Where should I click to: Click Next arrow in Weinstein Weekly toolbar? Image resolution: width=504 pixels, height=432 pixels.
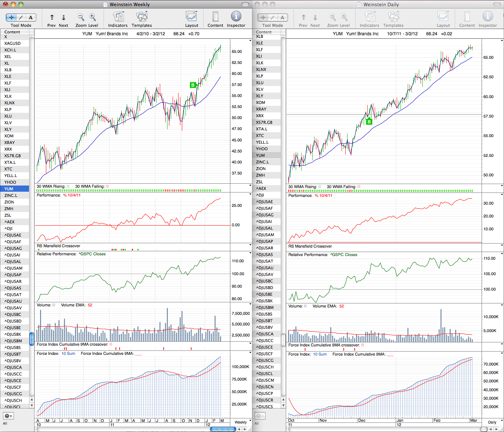[64, 17]
